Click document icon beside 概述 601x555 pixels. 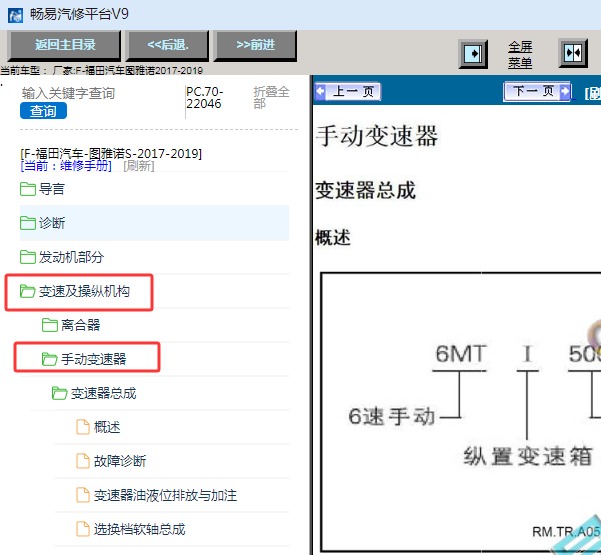83,427
